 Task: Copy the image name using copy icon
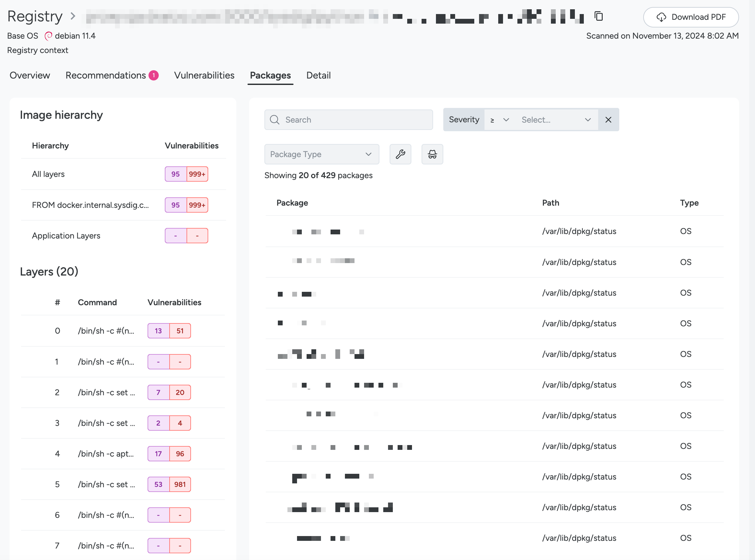tap(599, 16)
